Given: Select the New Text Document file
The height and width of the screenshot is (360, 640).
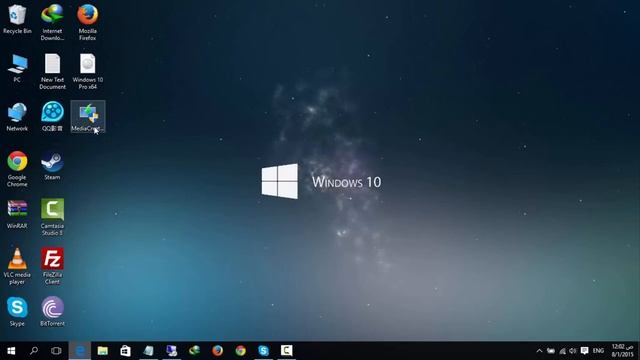Looking at the screenshot, I should point(52,71).
